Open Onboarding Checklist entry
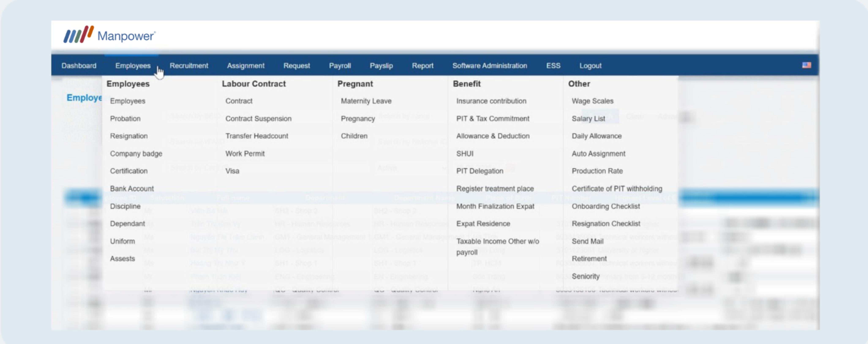This screenshot has width=868, height=344. click(605, 206)
